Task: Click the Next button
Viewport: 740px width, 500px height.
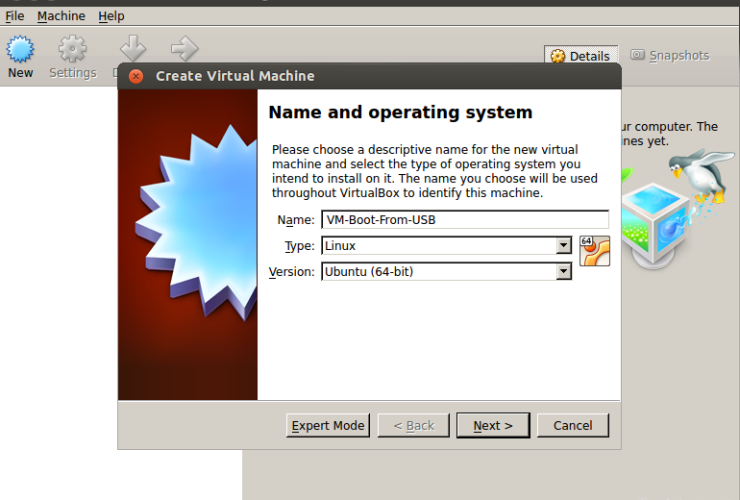Action: (x=493, y=425)
